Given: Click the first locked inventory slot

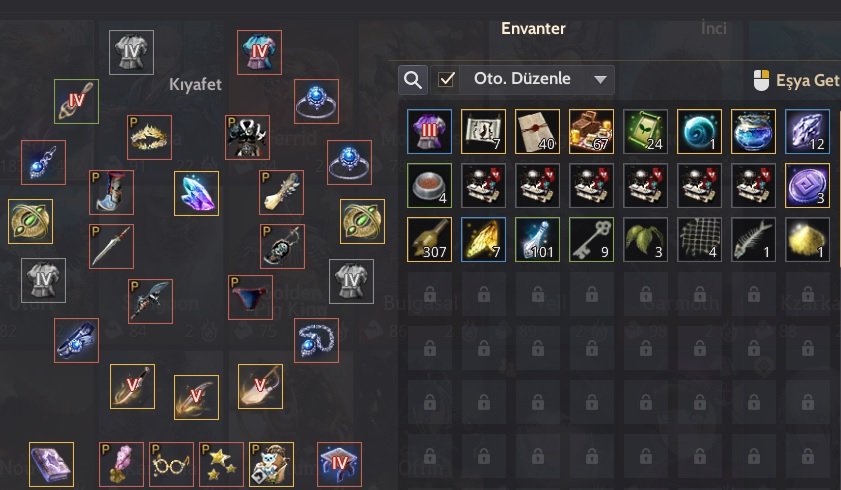Looking at the screenshot, I should tap(429, 294).
